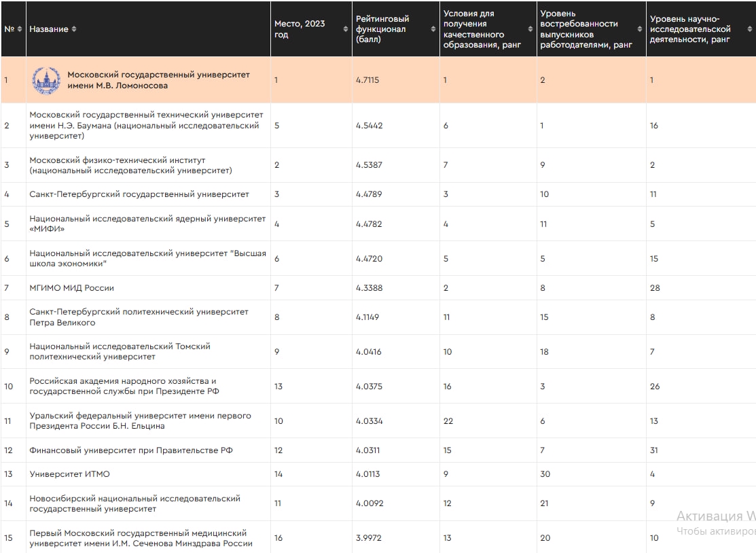Click score value 4.3388

(x=370, y=288)
